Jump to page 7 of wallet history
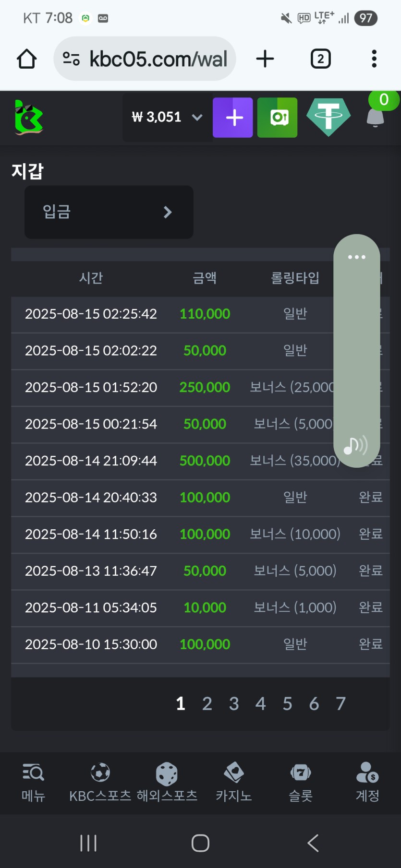401x868 pixels. tap(340, 703)
